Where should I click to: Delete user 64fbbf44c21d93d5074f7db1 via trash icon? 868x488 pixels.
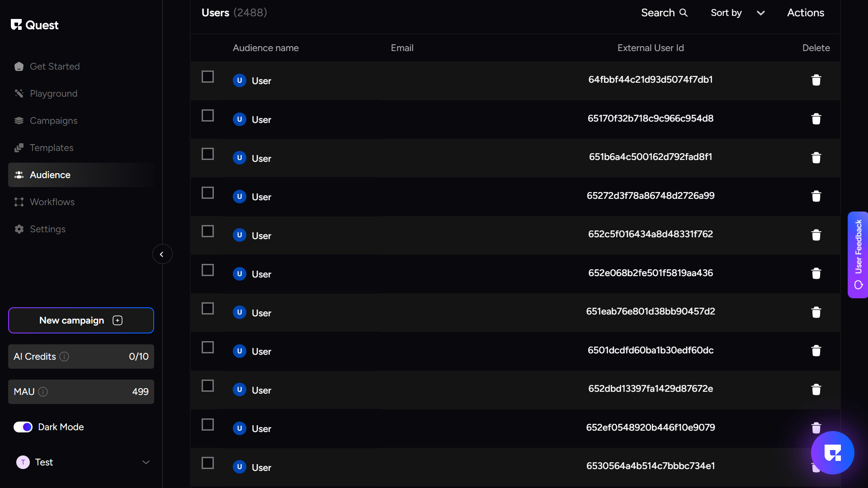point(816,80)
